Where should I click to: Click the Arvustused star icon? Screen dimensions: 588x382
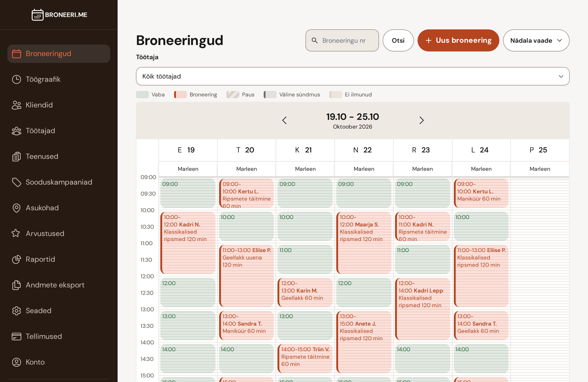click(16, 233)
